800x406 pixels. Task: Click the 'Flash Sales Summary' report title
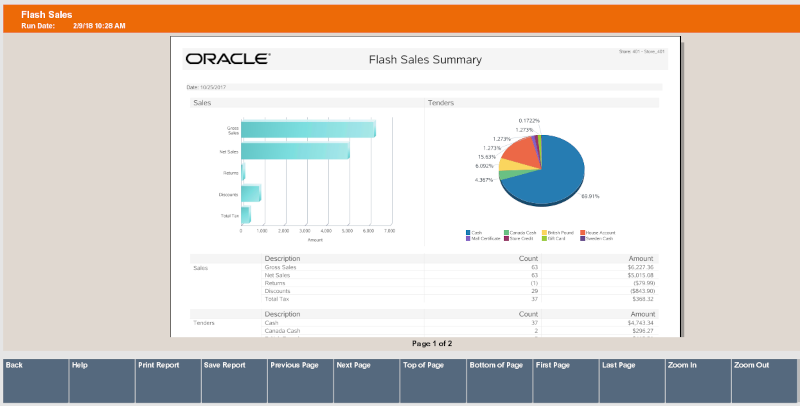coord(425,60)
